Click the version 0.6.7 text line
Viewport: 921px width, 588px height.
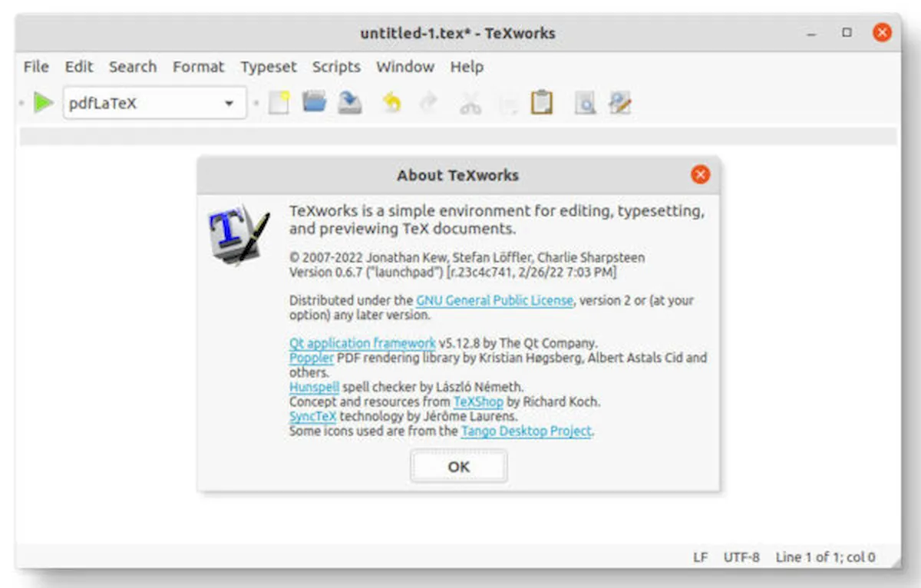(453, 273)
